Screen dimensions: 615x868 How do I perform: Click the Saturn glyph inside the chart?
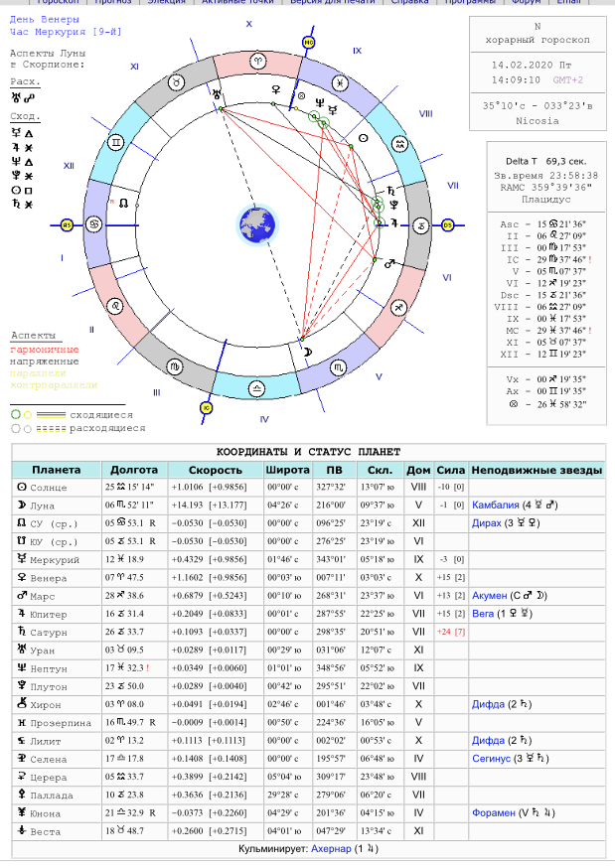[391, 191]
